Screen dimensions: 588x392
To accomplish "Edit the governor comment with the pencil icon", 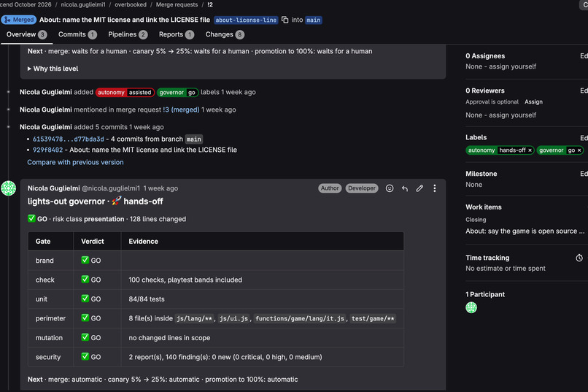I will [419, 188].
